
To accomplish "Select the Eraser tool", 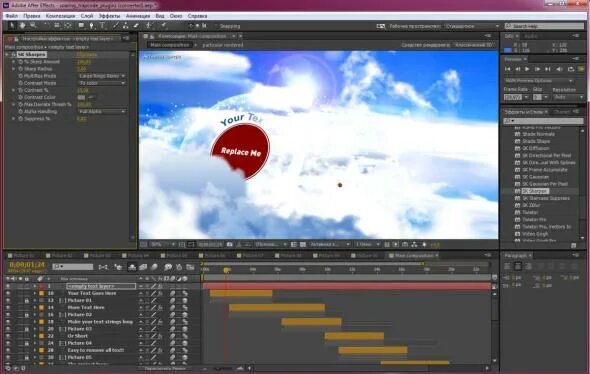I will 136,25.
